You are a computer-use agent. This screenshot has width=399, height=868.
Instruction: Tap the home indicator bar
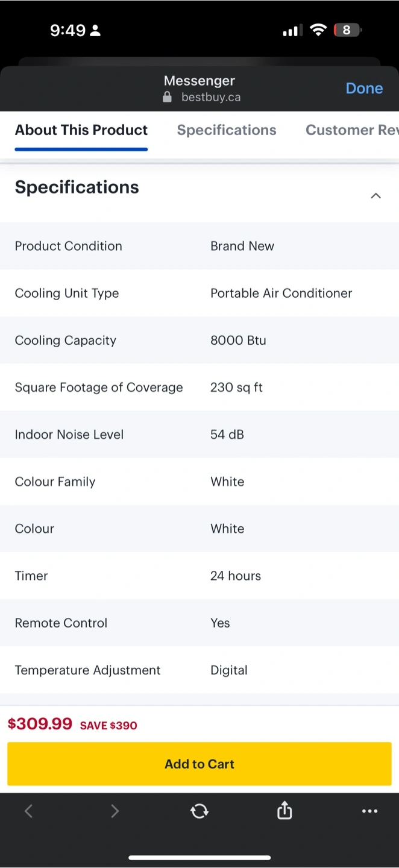(199, 857)
